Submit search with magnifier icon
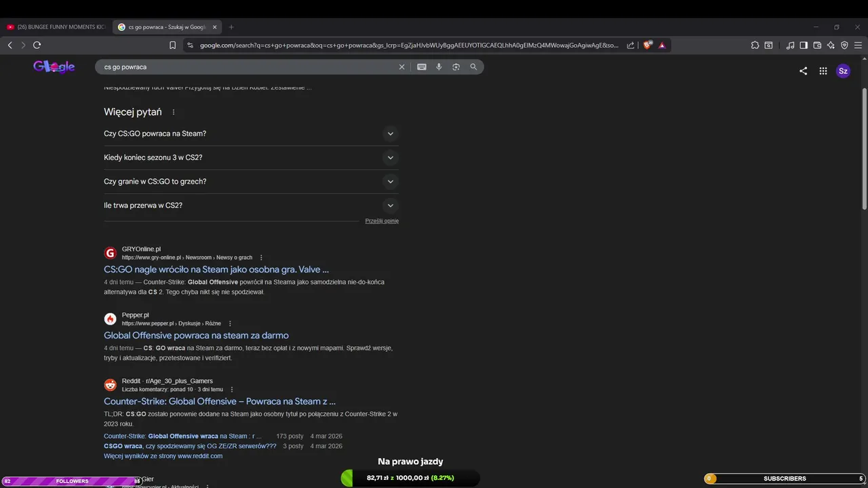Viewport: 868px width, 488px height. [x=473, y=67]
